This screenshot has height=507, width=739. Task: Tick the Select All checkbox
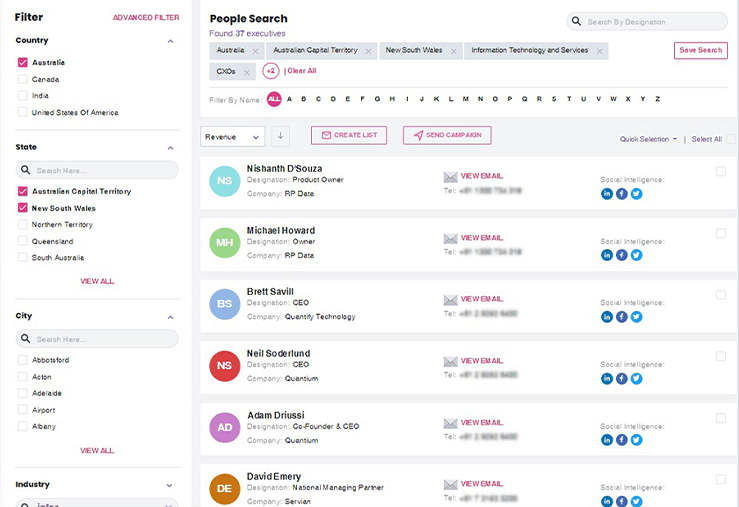[731, 139]
